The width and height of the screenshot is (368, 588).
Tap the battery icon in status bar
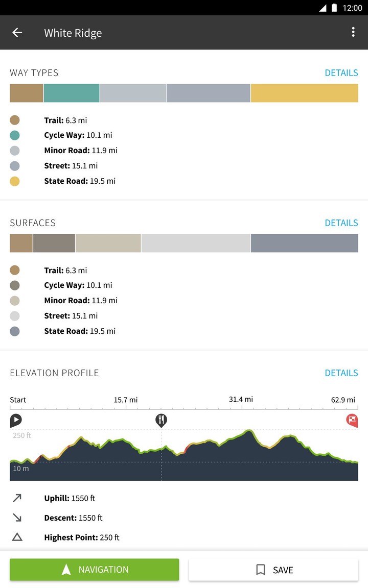(x=334, y=8)
